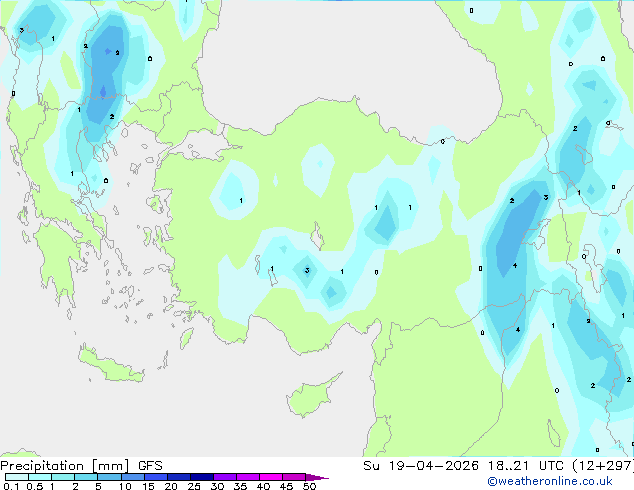The width and height of the screenshot is (634, 490).
Task: Pick the 2–5 mm legend color swatch
Action: coord(86,477)
